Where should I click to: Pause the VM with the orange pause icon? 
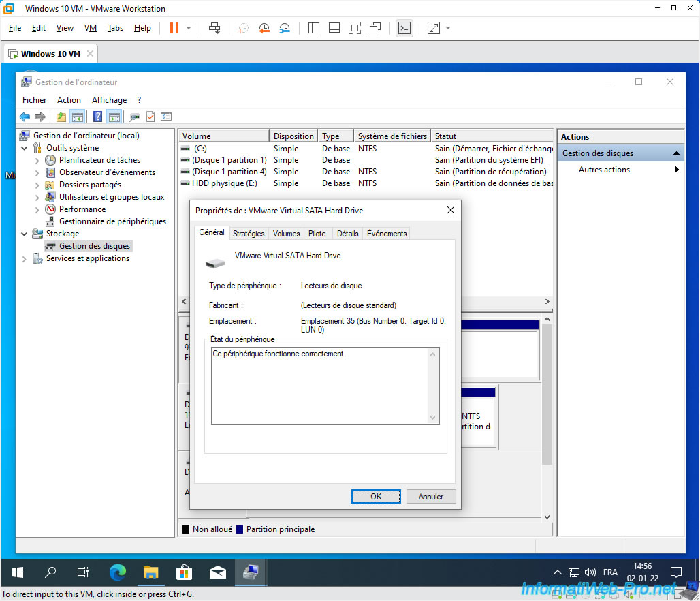[x=174, y=28]
